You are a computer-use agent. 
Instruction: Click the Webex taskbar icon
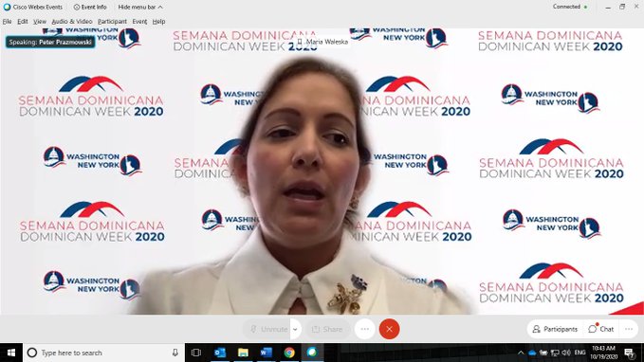(x=312, y=353)
